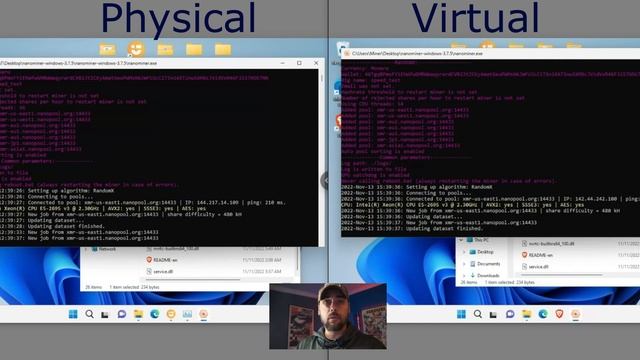Screen dimensions: 640x360
Task: Open Start menu on Physical desktop taskbar
Action: [73, 314]
